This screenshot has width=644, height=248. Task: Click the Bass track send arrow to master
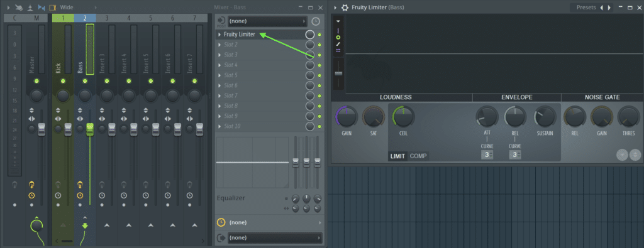(x=85, y=225)
